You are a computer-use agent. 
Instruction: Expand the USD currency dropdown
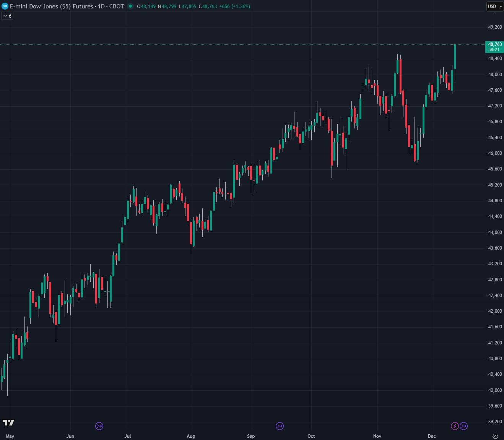(x=494, y=6)
